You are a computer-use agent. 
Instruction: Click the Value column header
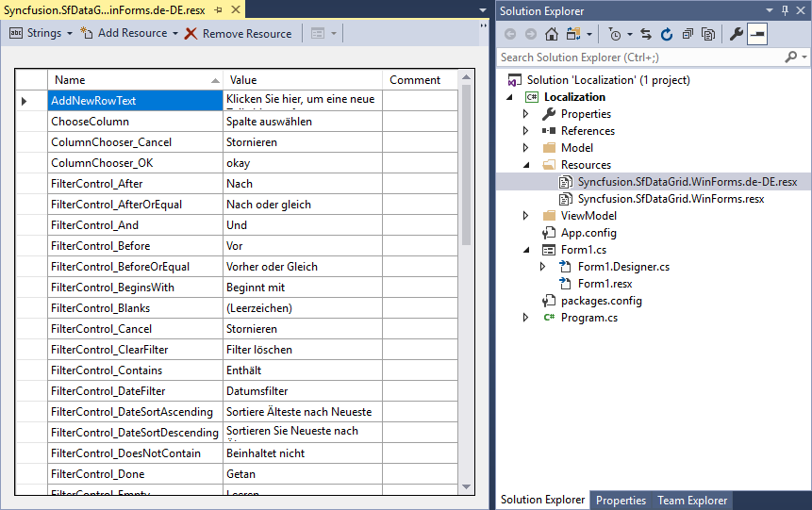303,80
